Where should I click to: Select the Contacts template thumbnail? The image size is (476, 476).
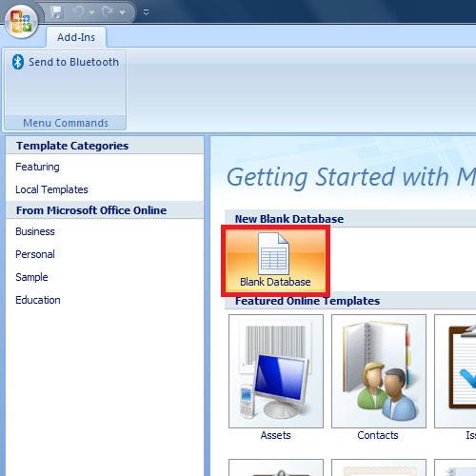[x=379, y=371]
